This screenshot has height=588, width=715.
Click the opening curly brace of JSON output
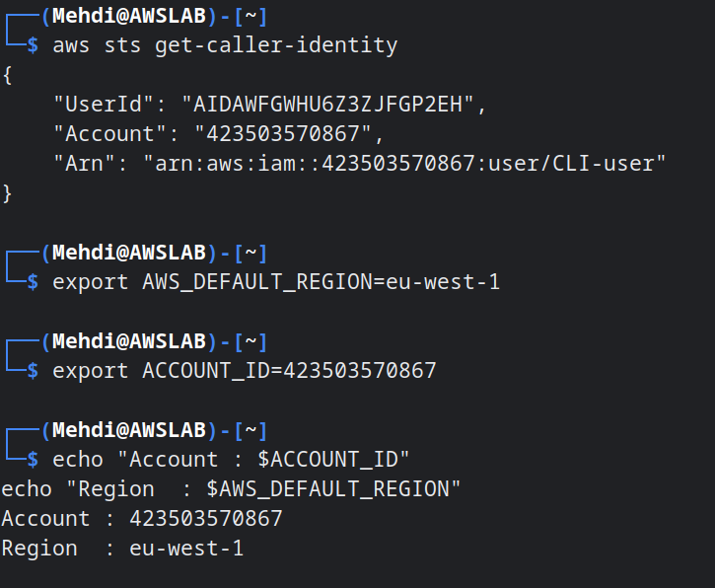[x=7, y=75]
